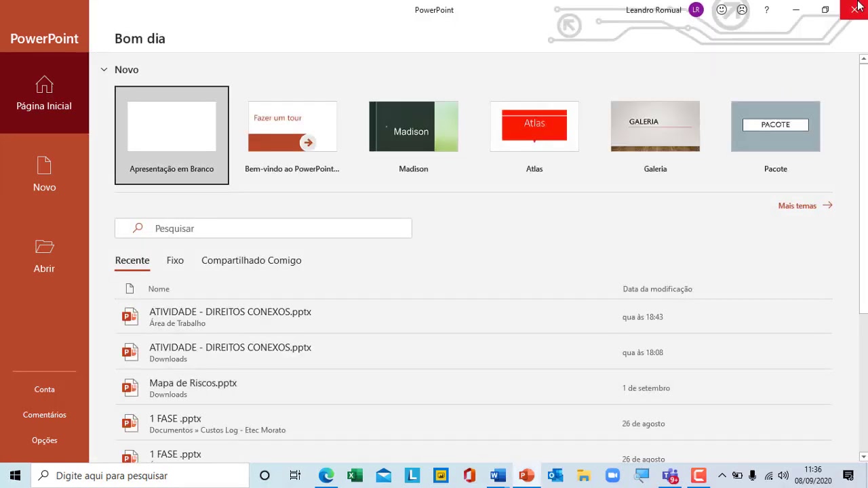
Task: Open 1 FASE .pptx in Custos Log - Etec Morato
Action: pyautogui.click(x=473, y=424)
